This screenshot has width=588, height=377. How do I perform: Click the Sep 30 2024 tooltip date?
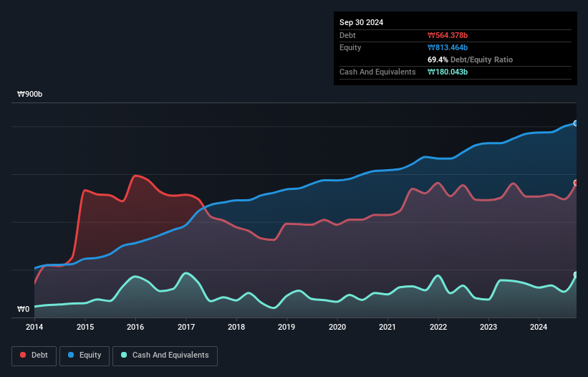point(361,22)
